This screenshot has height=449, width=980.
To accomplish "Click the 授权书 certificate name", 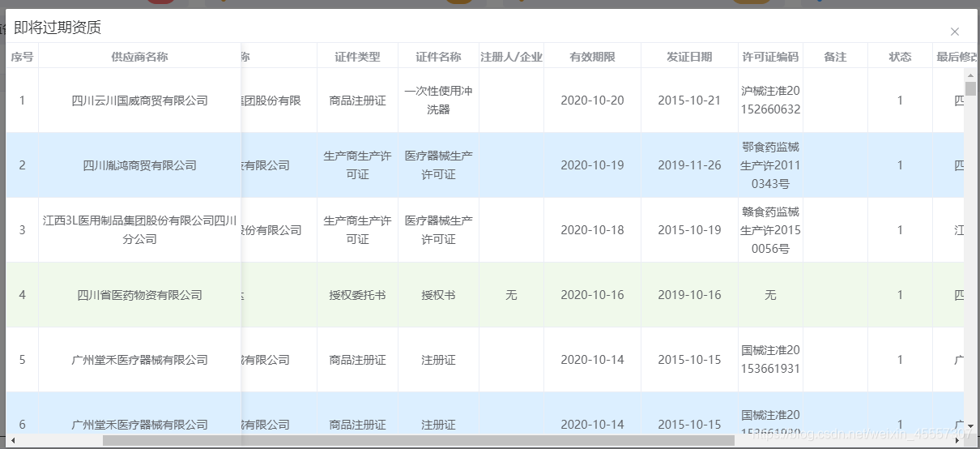I will pyautogui.click(x=438, y=295).
